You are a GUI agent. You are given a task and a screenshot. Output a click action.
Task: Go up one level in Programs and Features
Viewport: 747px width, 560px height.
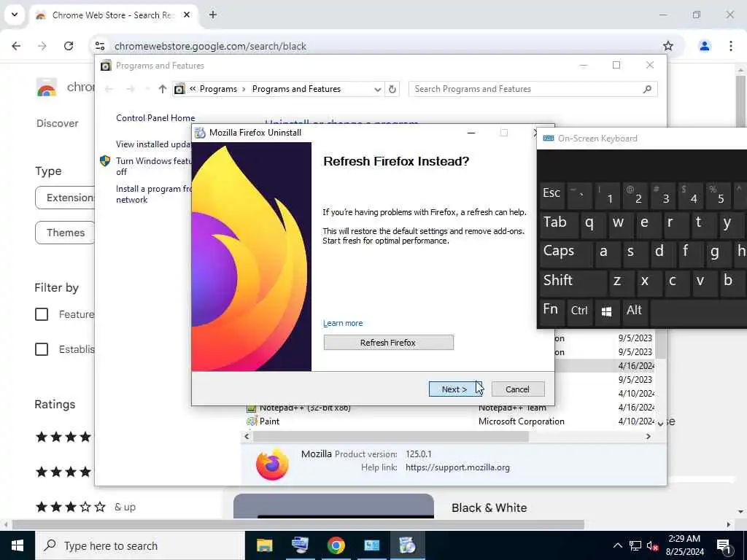(163, 89)
